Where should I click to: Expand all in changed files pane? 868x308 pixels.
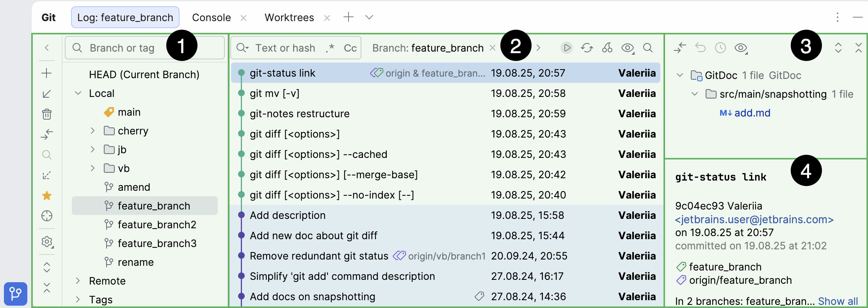click(x=838, y=48)
